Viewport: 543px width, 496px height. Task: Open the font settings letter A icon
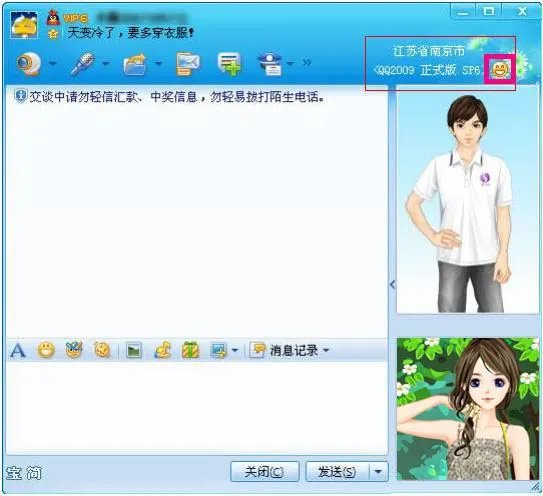(18, 350)
